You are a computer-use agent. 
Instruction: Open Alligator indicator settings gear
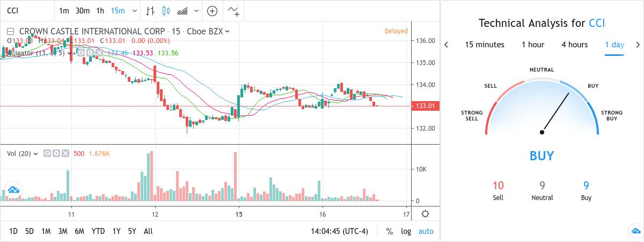pos(90,53)
